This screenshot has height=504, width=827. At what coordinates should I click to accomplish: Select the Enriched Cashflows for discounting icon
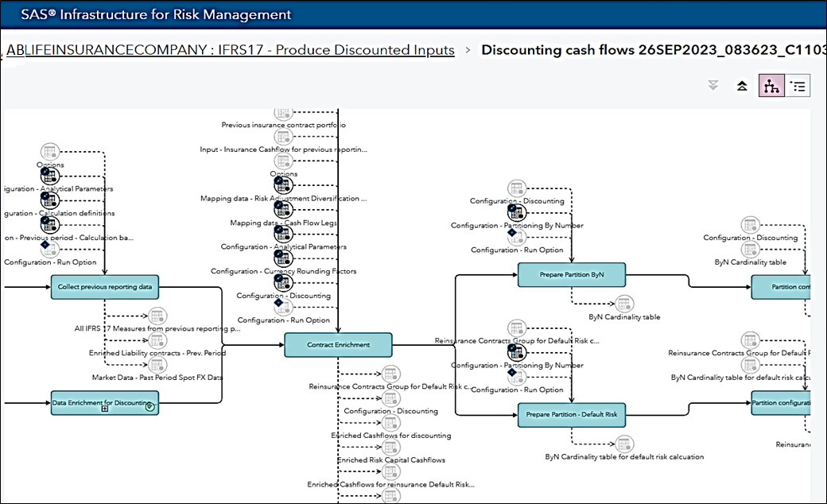click(390, 422)
